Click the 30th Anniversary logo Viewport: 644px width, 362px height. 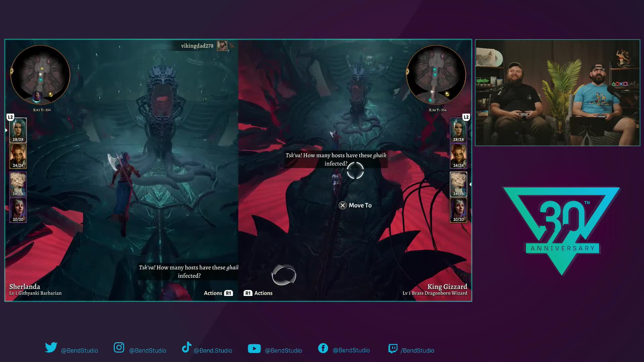pyautogui.click(x=561, y=231)
